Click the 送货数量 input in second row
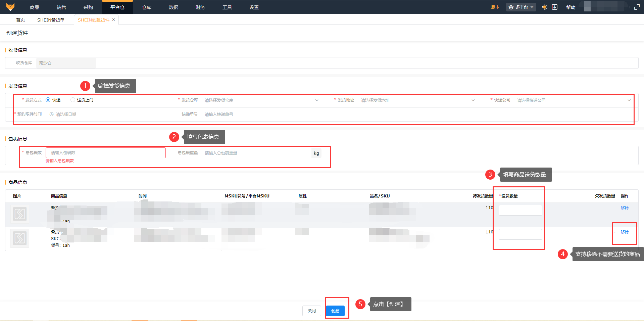The image size is (644, 321). (520, 234)
